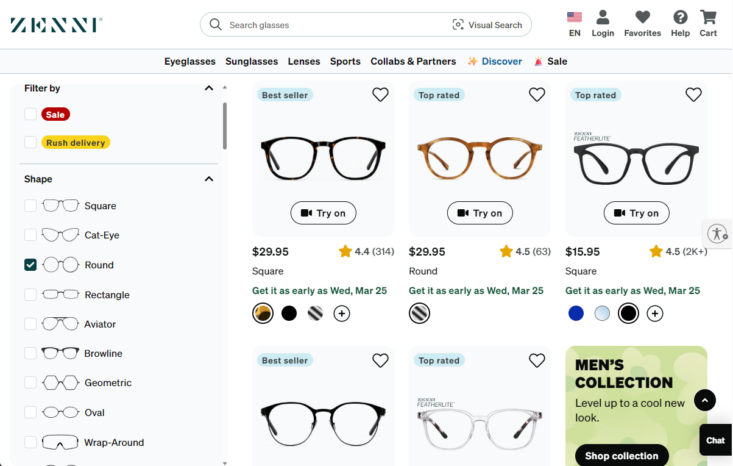
Task: Open the Lenses menu
Action: pyautogui.click(x=304, y=61)
